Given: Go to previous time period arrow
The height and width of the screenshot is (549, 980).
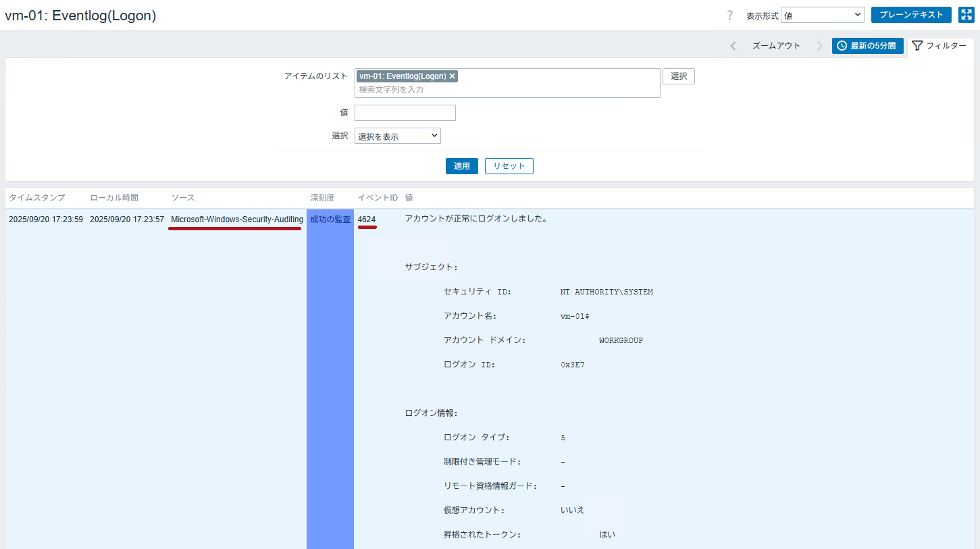Looking at the screenshot, I should [733, 46].
